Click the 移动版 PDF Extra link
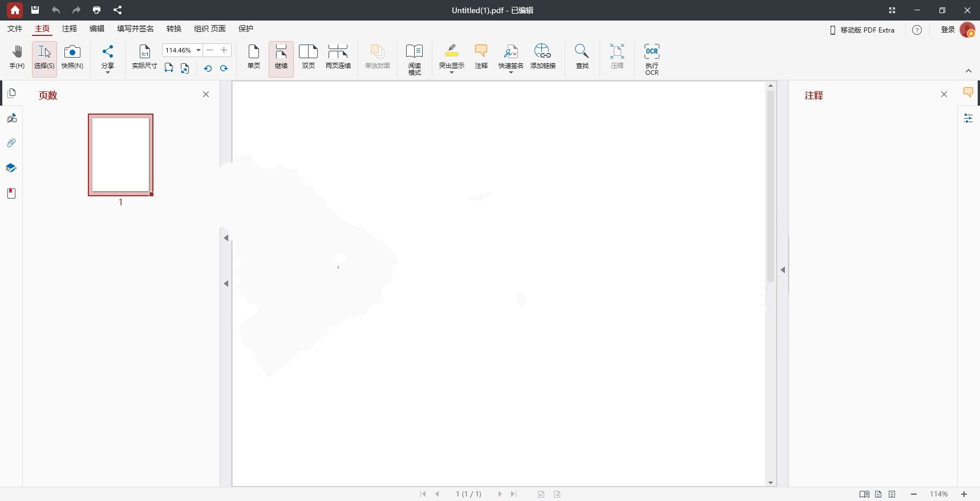The image size is (980, 501). point(862,30)
